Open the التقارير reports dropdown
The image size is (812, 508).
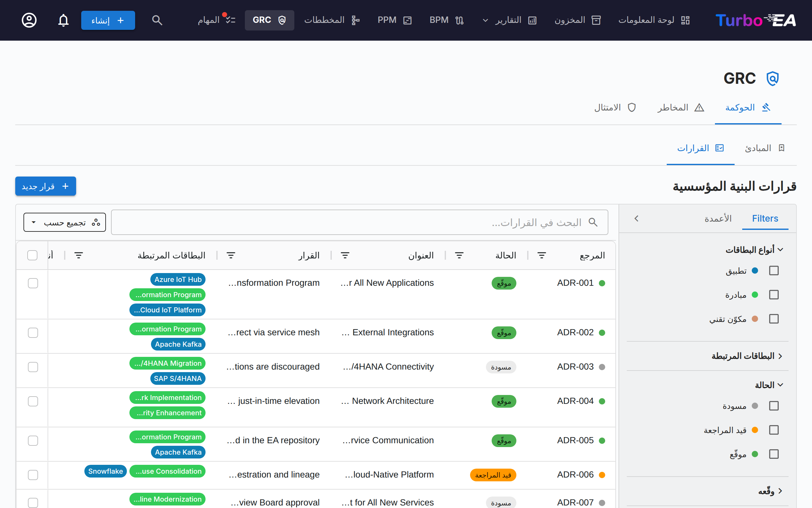coord(509,20)
